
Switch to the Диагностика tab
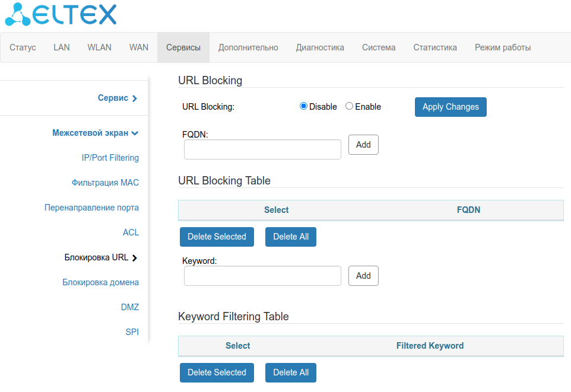(320, 47)
